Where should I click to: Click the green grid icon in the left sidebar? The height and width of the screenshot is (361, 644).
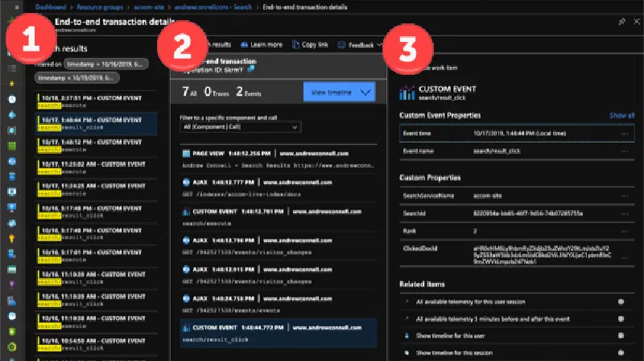click(x=12, y=146)
